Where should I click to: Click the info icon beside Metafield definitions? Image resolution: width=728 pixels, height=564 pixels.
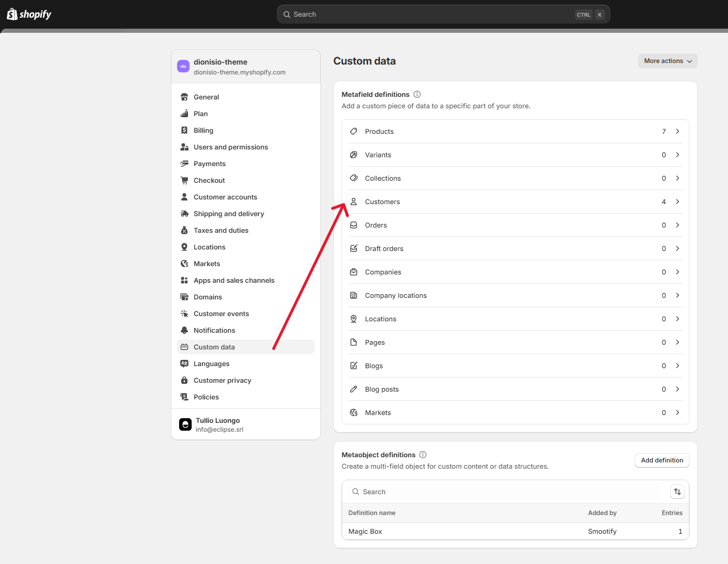click(x=417, y=94)
